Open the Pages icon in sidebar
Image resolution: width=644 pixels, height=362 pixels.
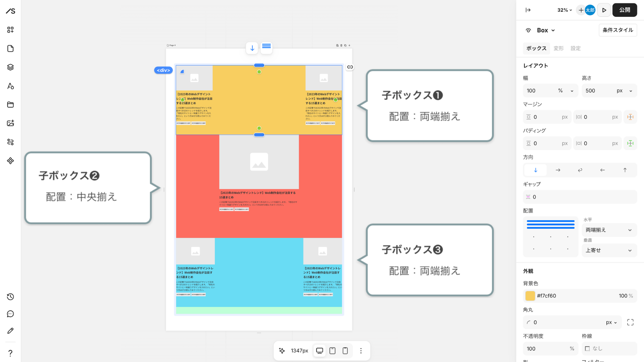pyautogui.click(x=10, y=49)
